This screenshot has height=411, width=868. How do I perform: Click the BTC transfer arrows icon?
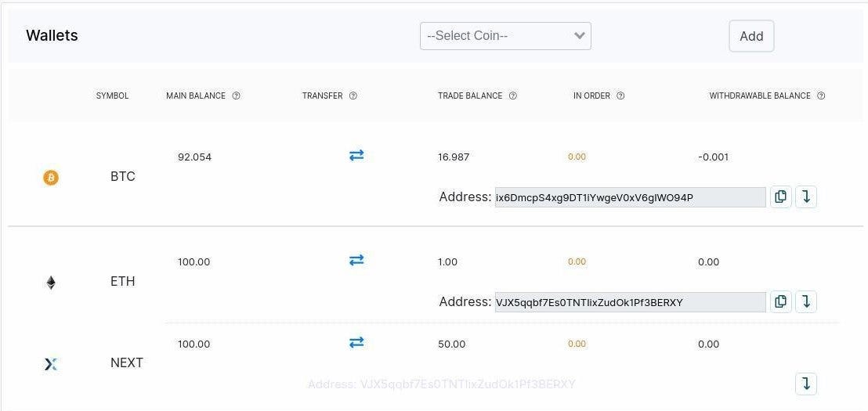tap(356, 156)
